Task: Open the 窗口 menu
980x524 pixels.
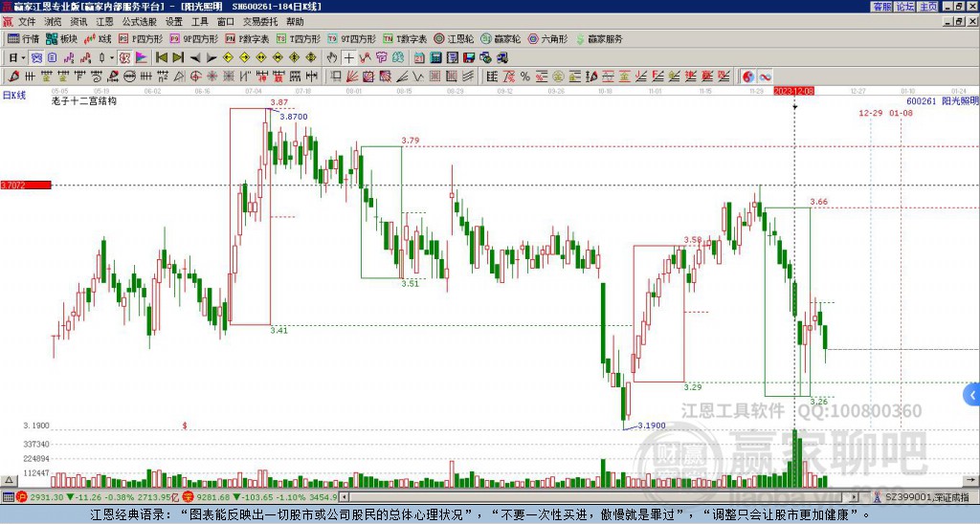Action: (226, 22)
